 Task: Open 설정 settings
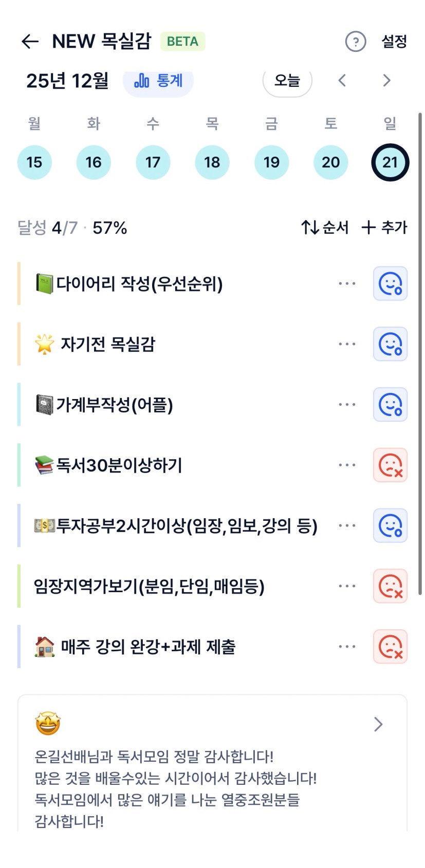pyautogui.click(x=394, y=42)
